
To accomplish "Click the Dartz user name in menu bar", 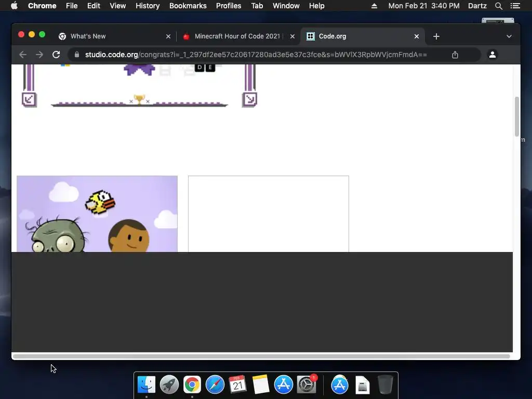I will tap(477, 6).
